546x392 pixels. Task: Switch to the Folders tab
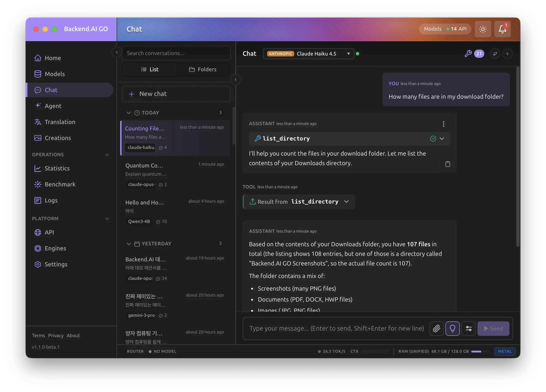click(x=203, y=69)
